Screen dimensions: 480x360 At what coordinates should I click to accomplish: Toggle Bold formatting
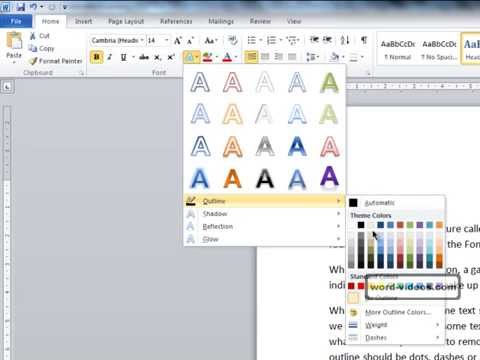pos(96,57)
